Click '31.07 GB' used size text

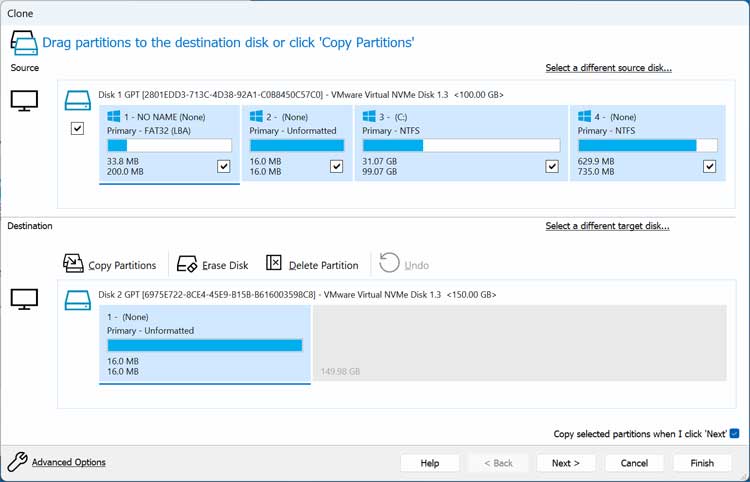pyautogui.click(x=379, y=161)
